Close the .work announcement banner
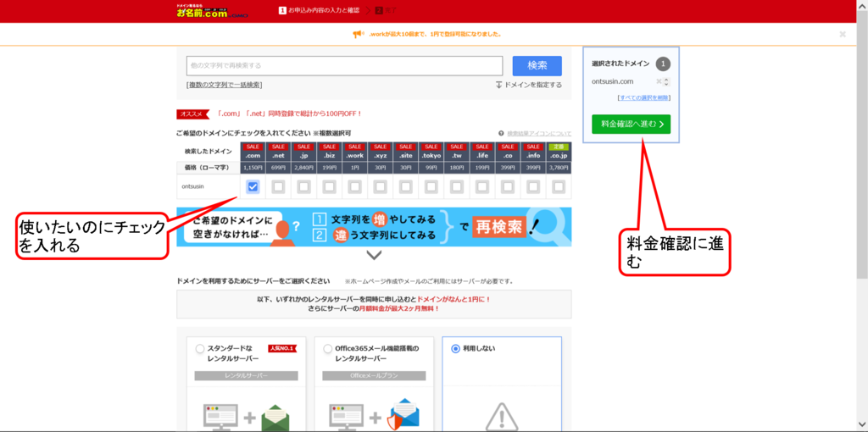This screenshot has height=432, width=868. [x=842, y=34]
